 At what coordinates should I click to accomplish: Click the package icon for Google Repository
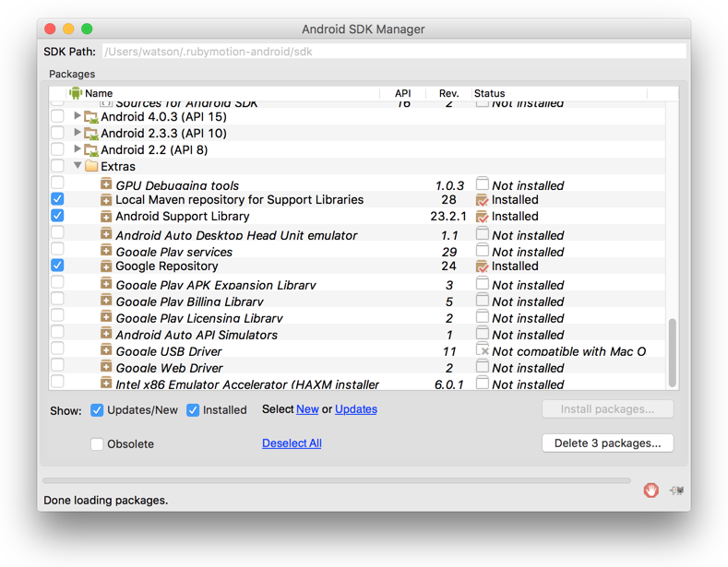106,266
